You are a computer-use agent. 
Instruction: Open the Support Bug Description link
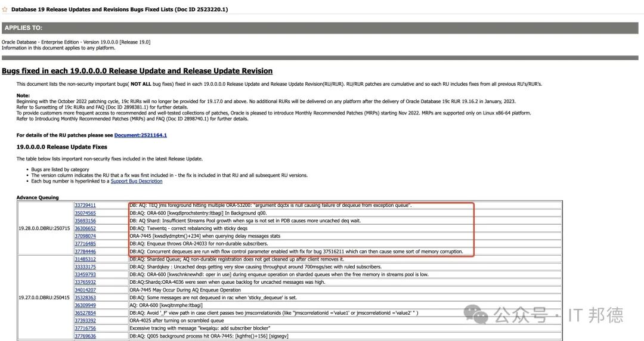point(137,181)
